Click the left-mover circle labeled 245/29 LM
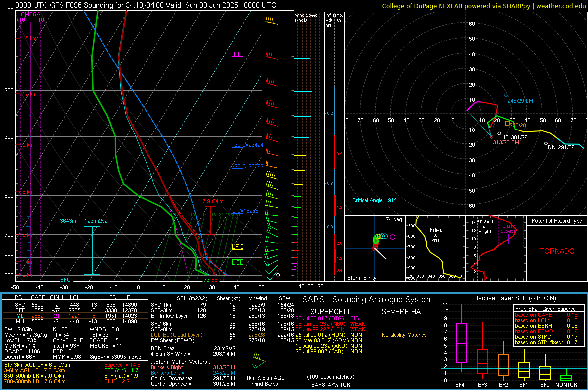Viewport: 588px width, 390px height. point(506,95)
